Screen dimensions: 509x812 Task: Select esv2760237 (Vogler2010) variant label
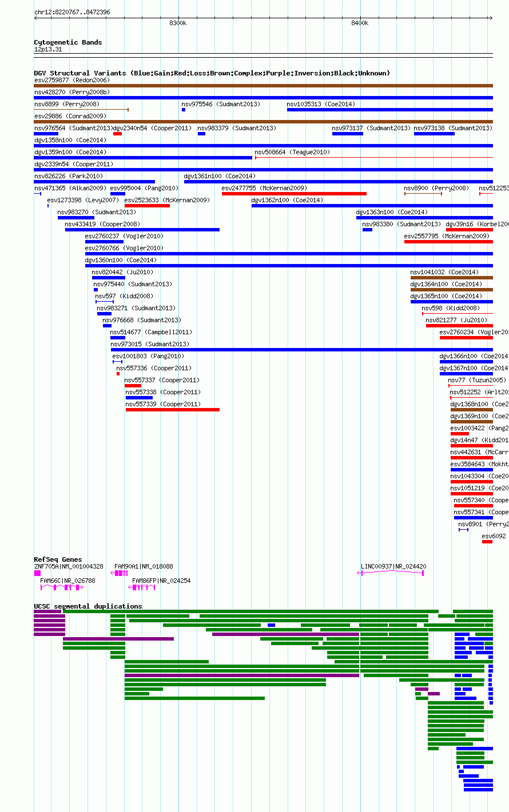pos(124,236)
